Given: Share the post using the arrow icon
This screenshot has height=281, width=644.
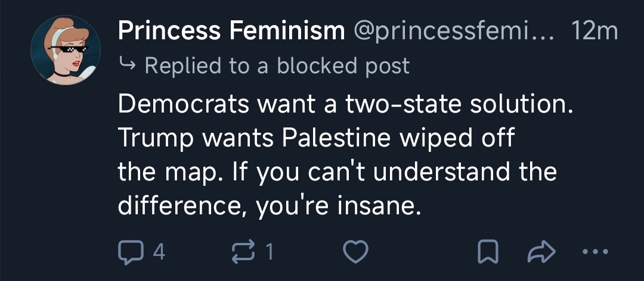Looking at the screenshot, I should point(540,252).
